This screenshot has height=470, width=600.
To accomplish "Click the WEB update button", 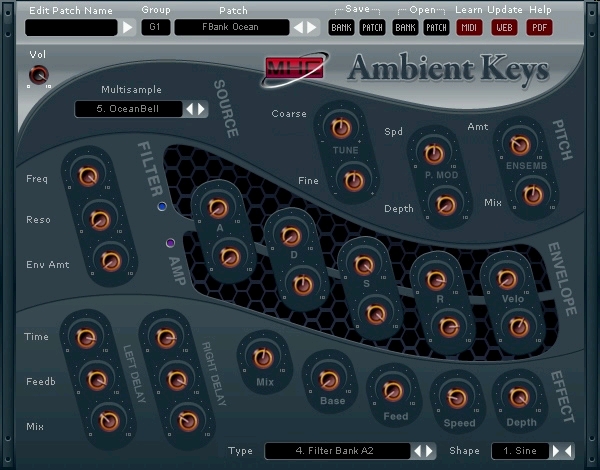I will (504, 27).
